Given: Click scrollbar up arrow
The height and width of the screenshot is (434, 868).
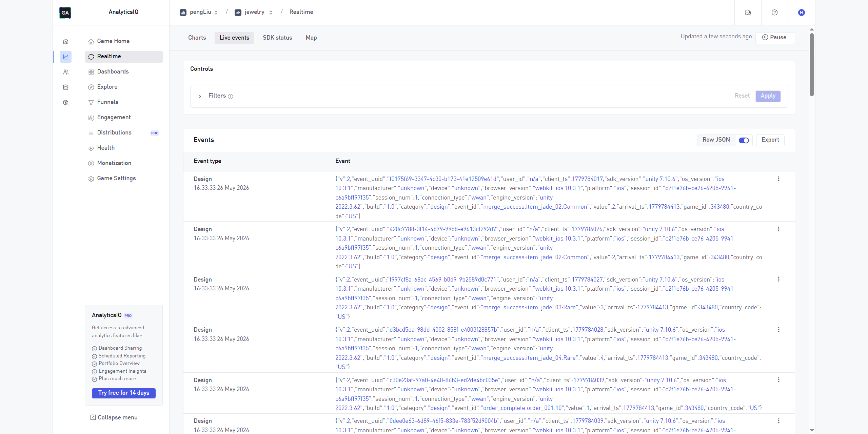Looking at the screenshot, I should pyautogui.click(x=812, y=29).
